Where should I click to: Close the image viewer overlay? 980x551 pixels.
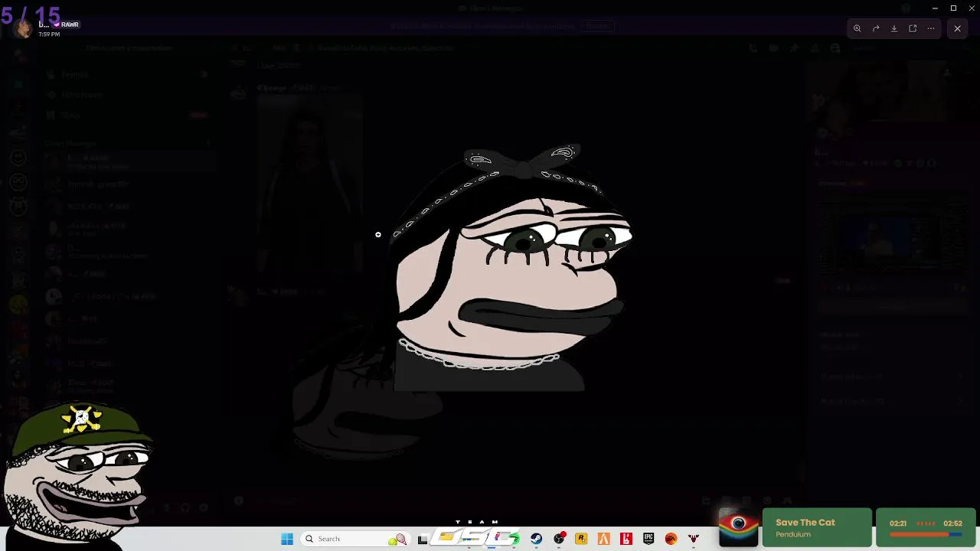[957, 28]
